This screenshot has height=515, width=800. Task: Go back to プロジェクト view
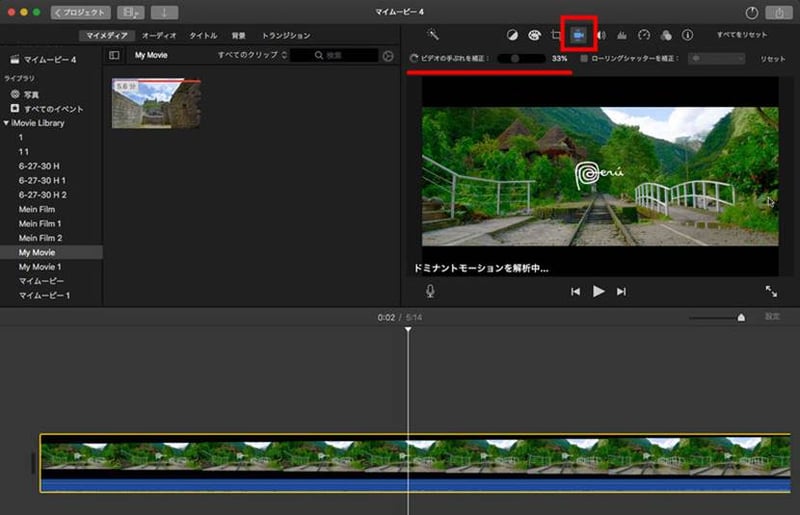point(81,12)
